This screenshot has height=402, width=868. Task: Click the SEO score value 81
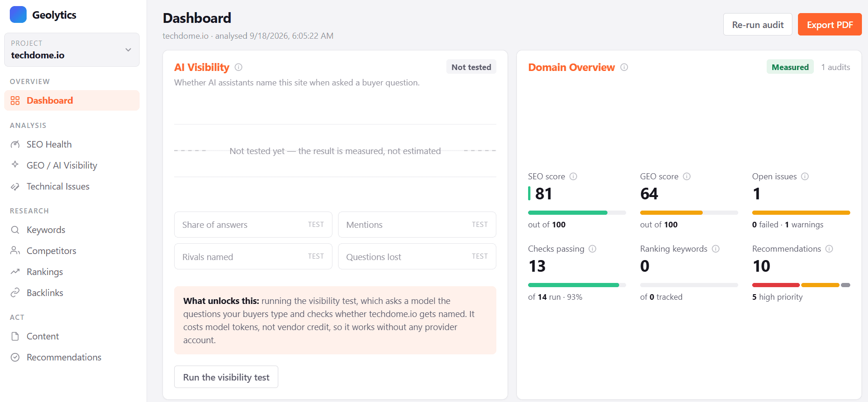543,193
